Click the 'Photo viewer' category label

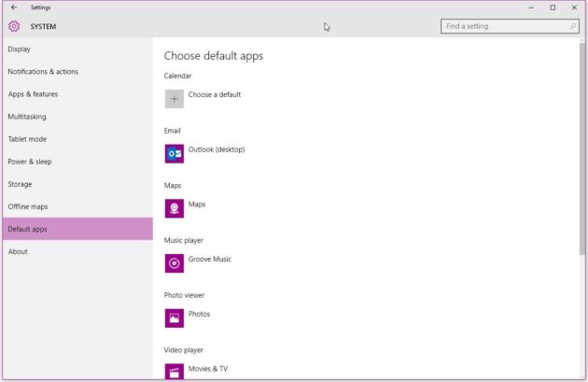tap(184, 295)
